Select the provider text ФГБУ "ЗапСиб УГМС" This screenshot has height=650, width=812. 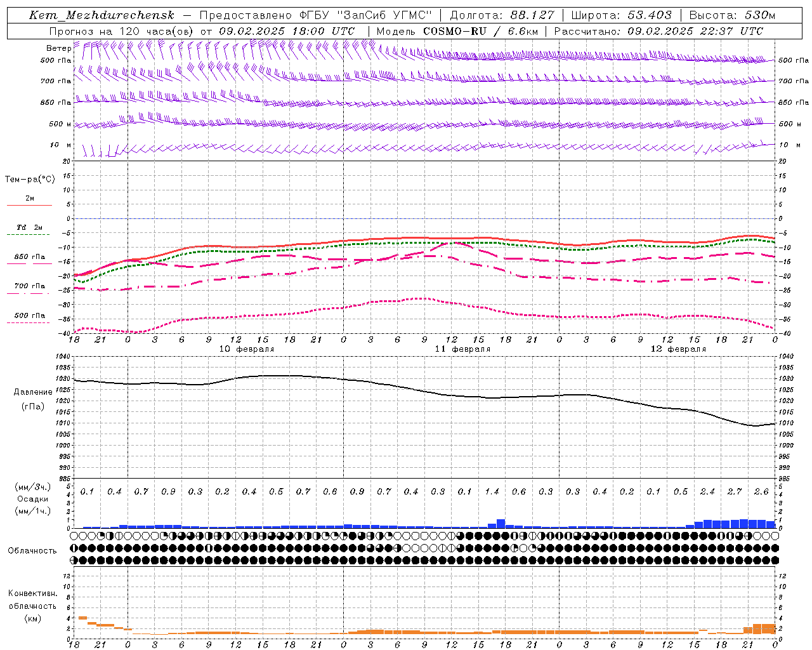(x=365, y=15)
